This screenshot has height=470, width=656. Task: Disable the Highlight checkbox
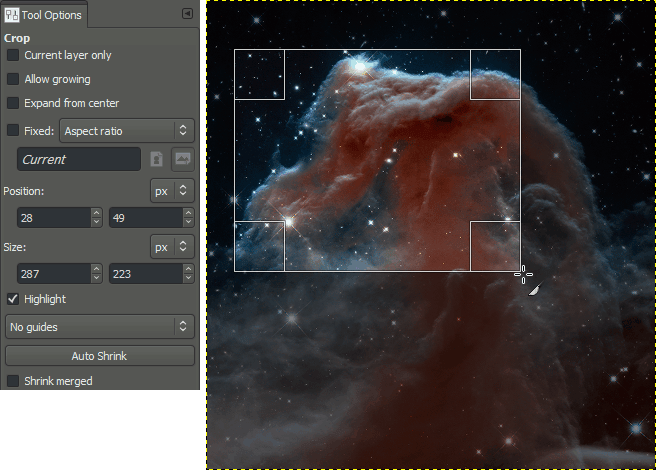pos(13,299)
